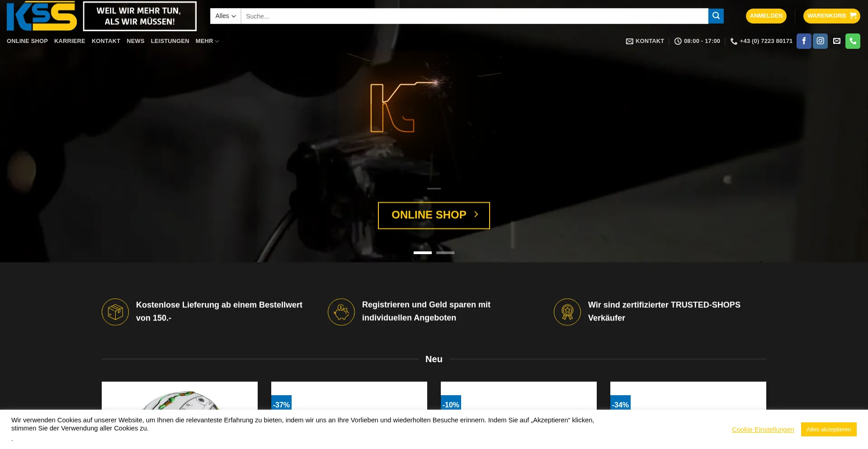Viewport: 868px width, 449px height.
Task: Open the WARENKORB button
Action: coord(831,16)
